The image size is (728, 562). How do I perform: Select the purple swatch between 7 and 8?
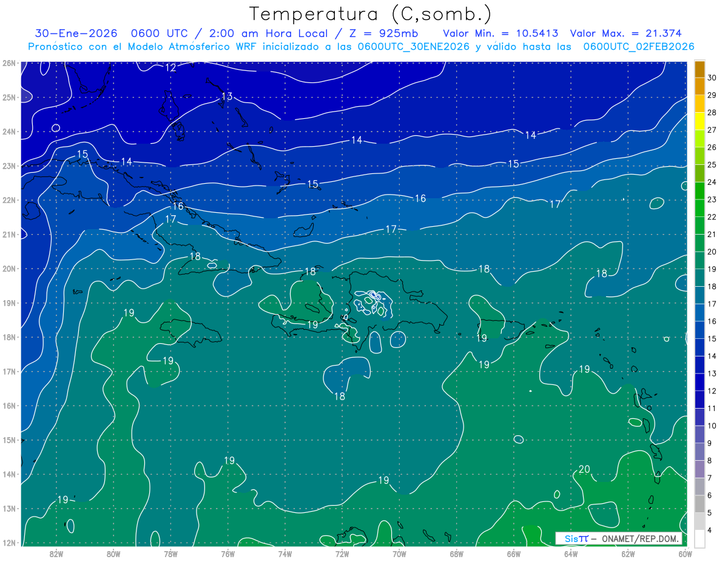point(699,469)
